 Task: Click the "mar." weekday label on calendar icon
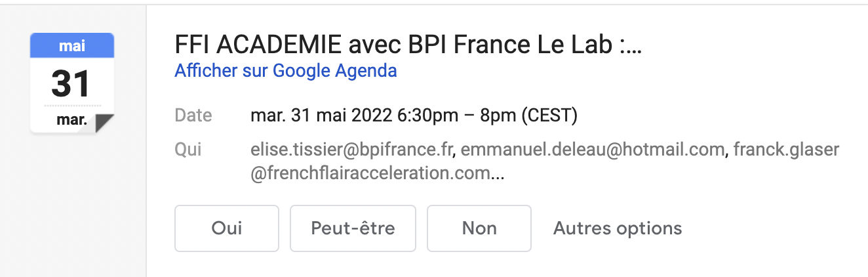click(x=71, y=121)
